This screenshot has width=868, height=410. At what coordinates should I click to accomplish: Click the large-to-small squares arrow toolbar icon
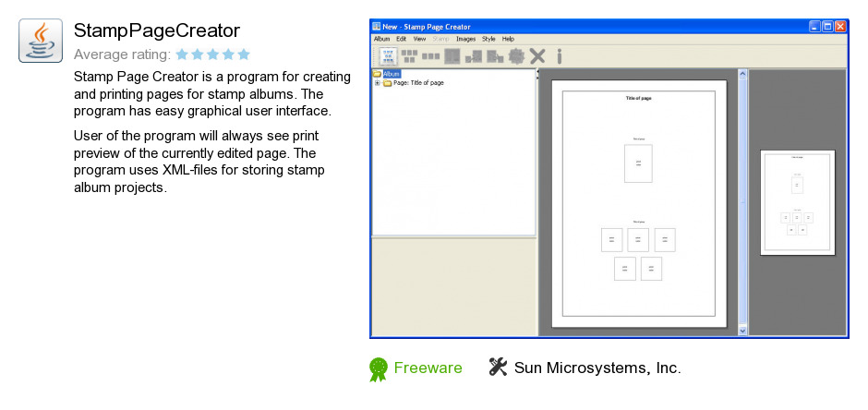click(495, 56)
